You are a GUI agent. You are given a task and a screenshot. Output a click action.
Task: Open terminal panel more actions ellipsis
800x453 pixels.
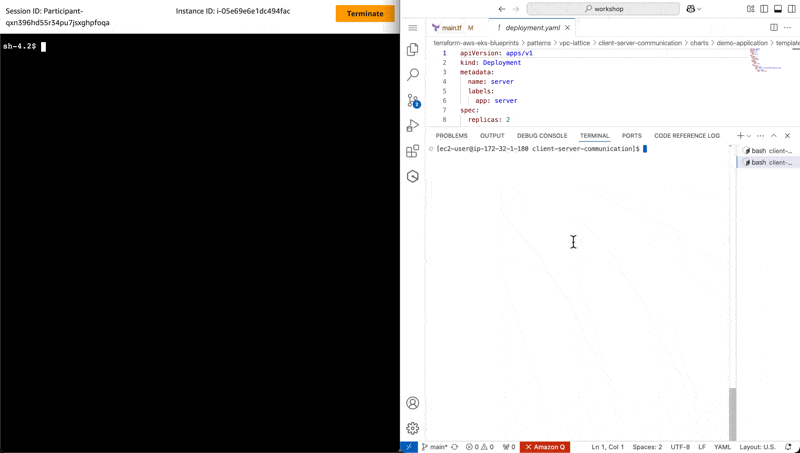coord(760,136)
